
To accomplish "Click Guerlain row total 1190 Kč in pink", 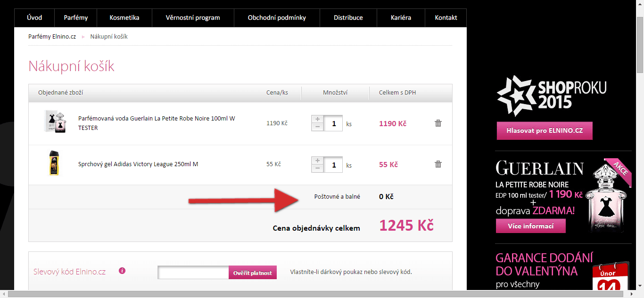I will (393, 124).
